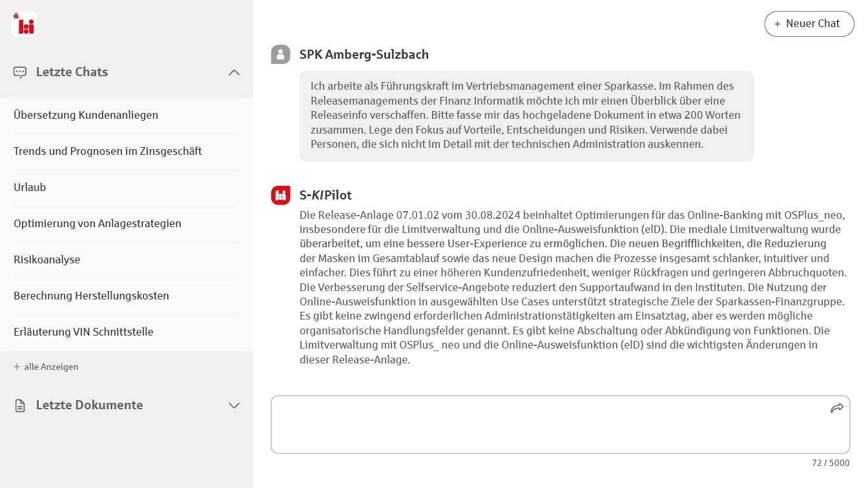The height and width of the screenshot is (488, 868).
Task: Collapse the Letzte Chats section
Action: 234,72
